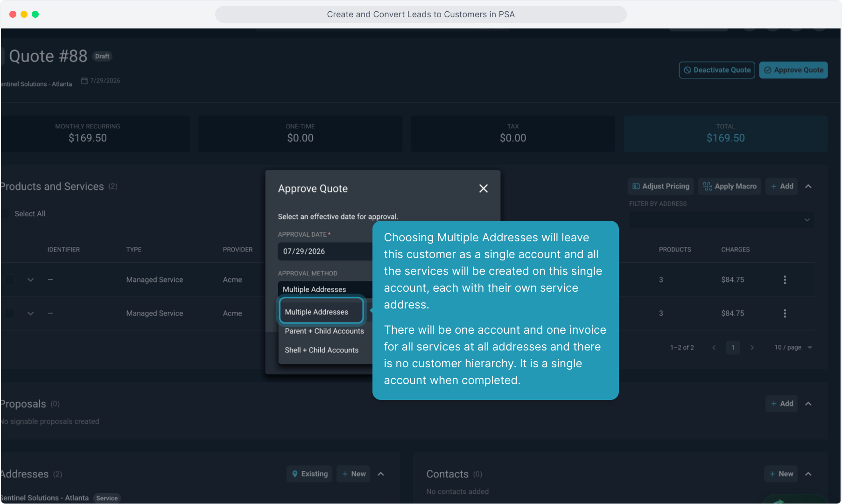
Task: Open the first row's three-dot actions menu
Action: [x=785, y=280]
